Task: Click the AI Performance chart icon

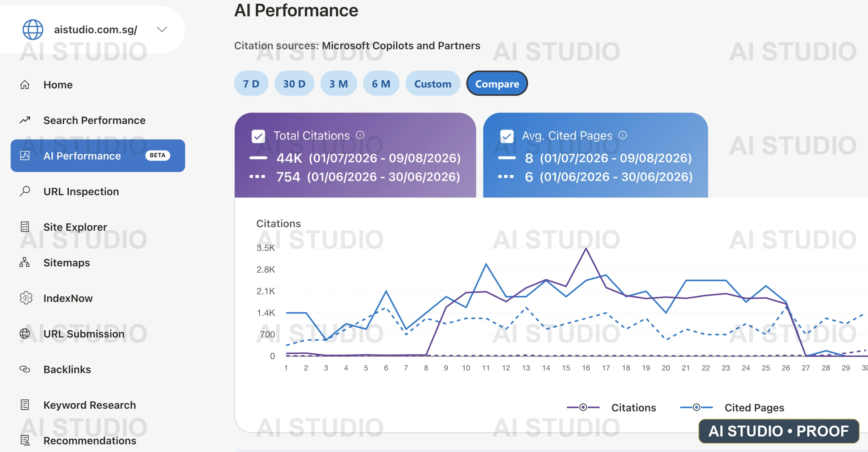Action: 25,155
